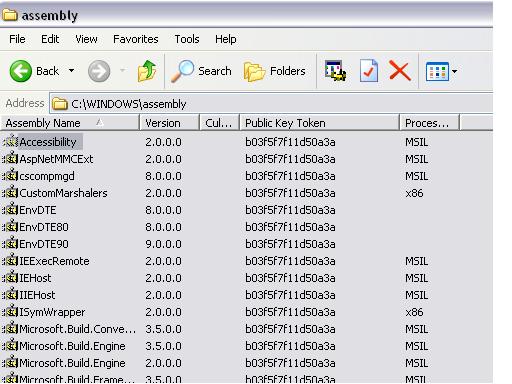Click the green Back arrow icon
This screenshot has width=512, height=384.
point(21,71)
